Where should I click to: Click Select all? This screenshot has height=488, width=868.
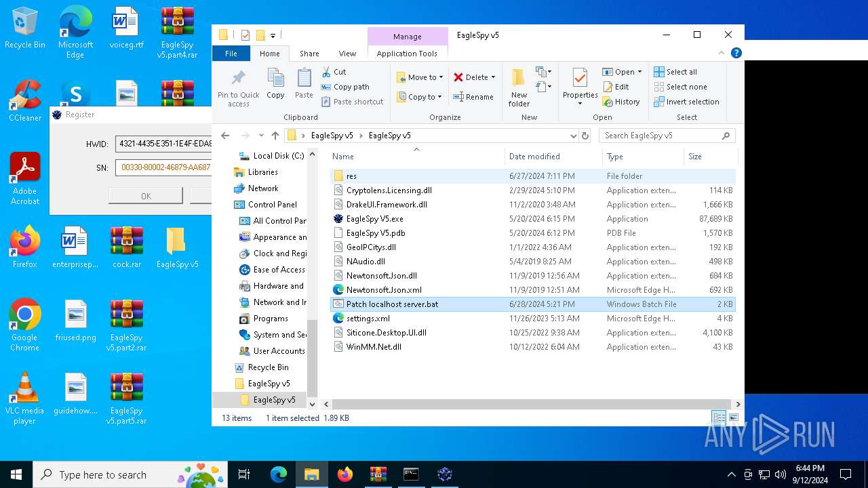pyautogui.click(x=675, y=72)
